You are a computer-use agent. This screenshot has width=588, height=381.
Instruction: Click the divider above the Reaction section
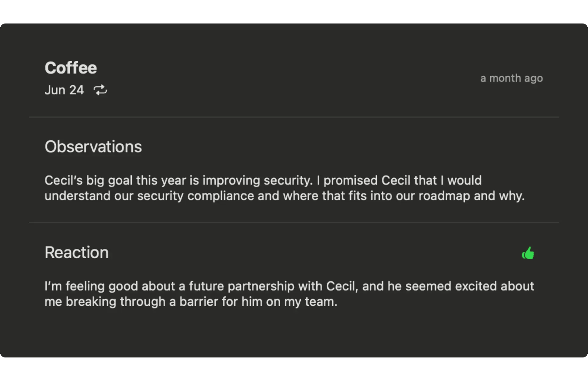tap(294, 223)
